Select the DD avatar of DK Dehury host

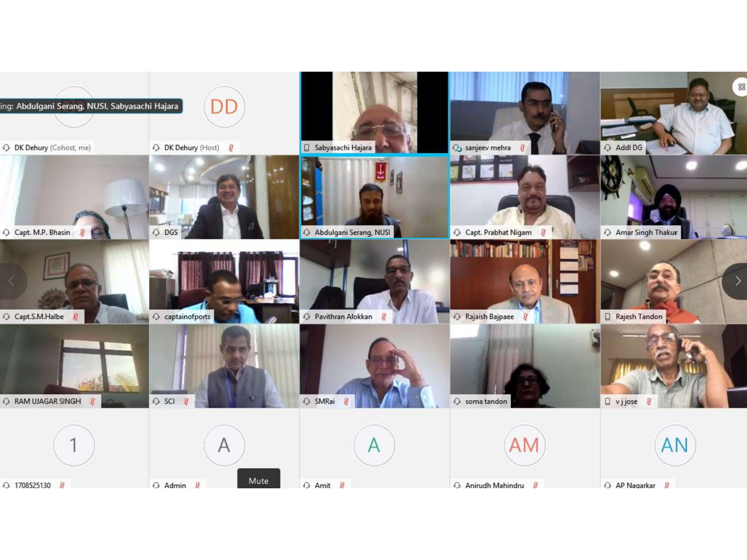(224, 107)
